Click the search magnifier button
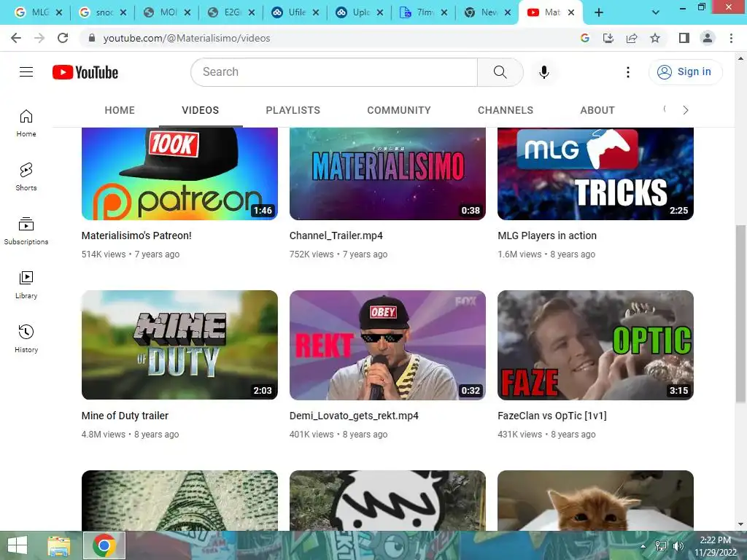The height and width of the screenshot is (560, 747). pos(500,72)
